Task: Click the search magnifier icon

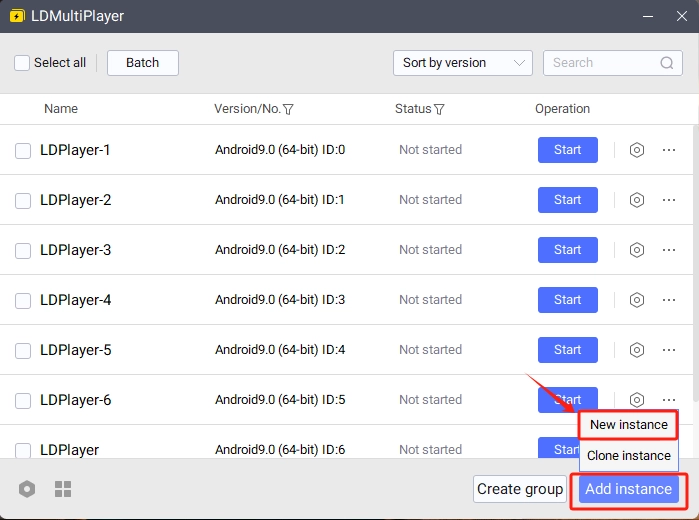Action: [x=666, y=63]
